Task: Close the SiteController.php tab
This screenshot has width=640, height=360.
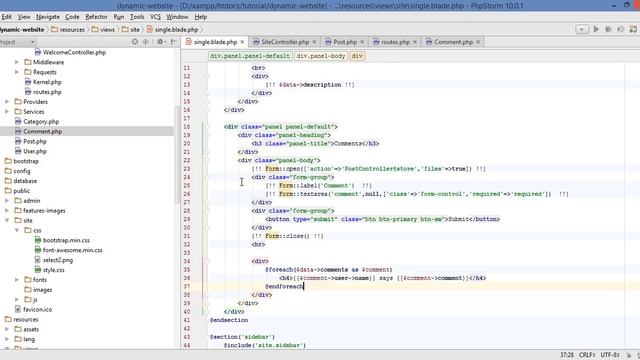Action: [314, 42]
